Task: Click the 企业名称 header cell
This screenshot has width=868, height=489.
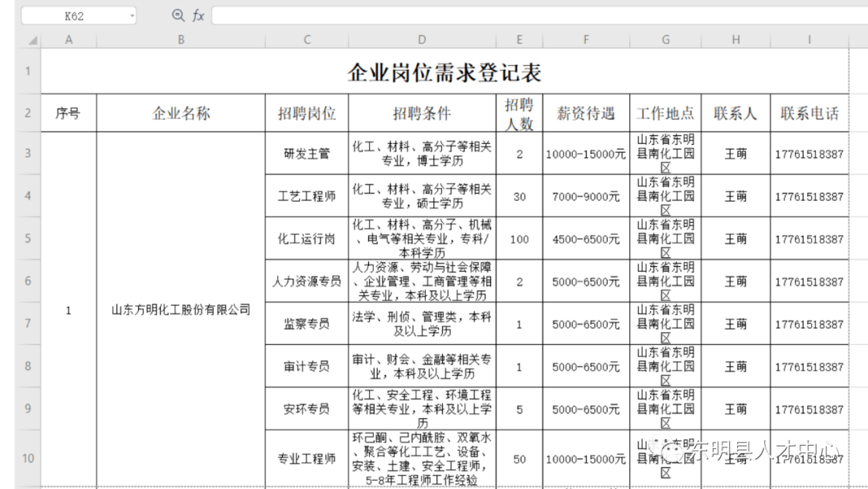Action: (181, 113)
